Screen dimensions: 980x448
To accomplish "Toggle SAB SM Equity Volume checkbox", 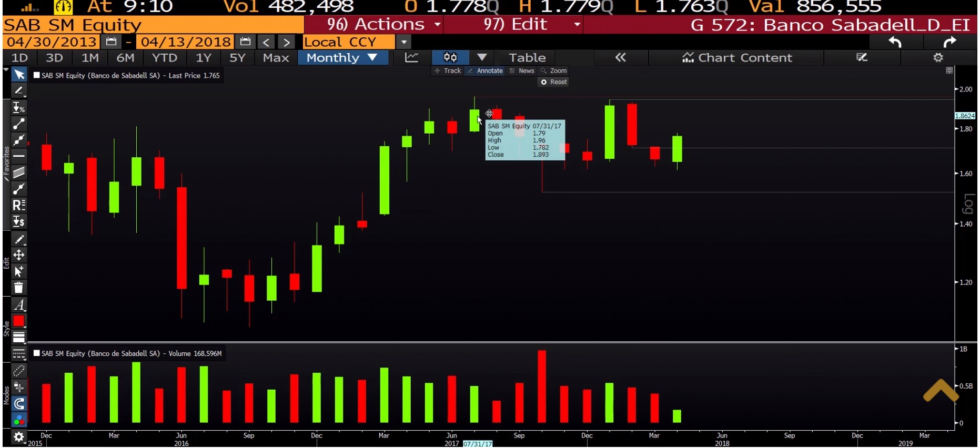I will coord(36,353).
